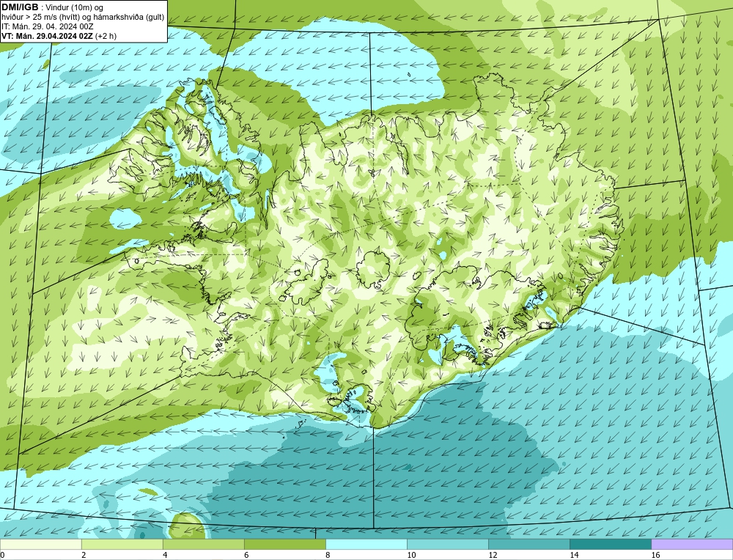Click the 'IT: Mán. 29. 04. 2024 00Z' text

[x=47, y=26]
